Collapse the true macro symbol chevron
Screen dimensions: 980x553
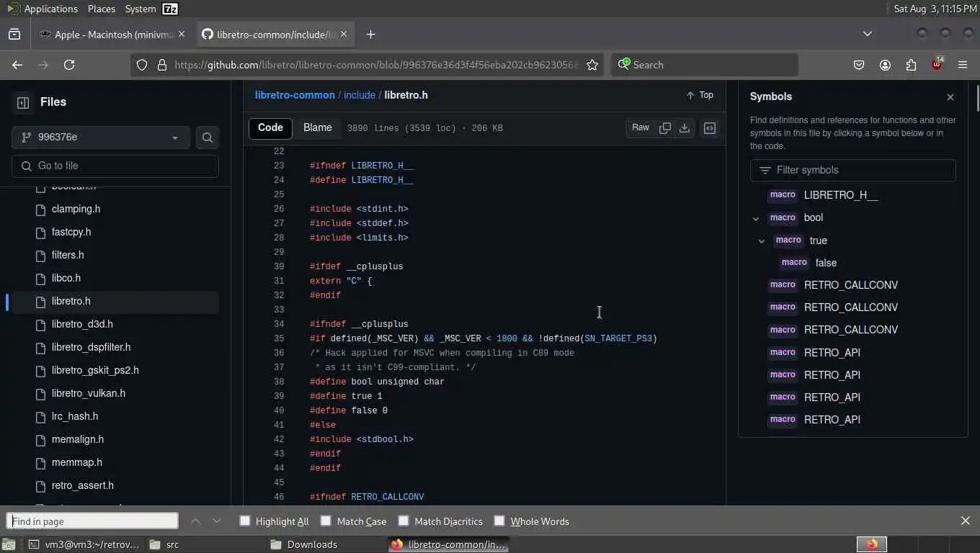click(x=761, y=241)
